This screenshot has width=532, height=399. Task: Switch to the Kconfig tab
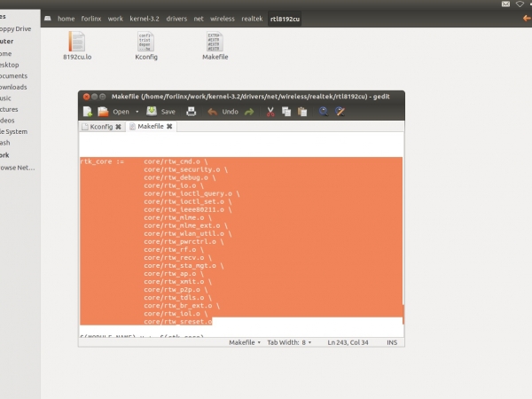pos(101,127)
